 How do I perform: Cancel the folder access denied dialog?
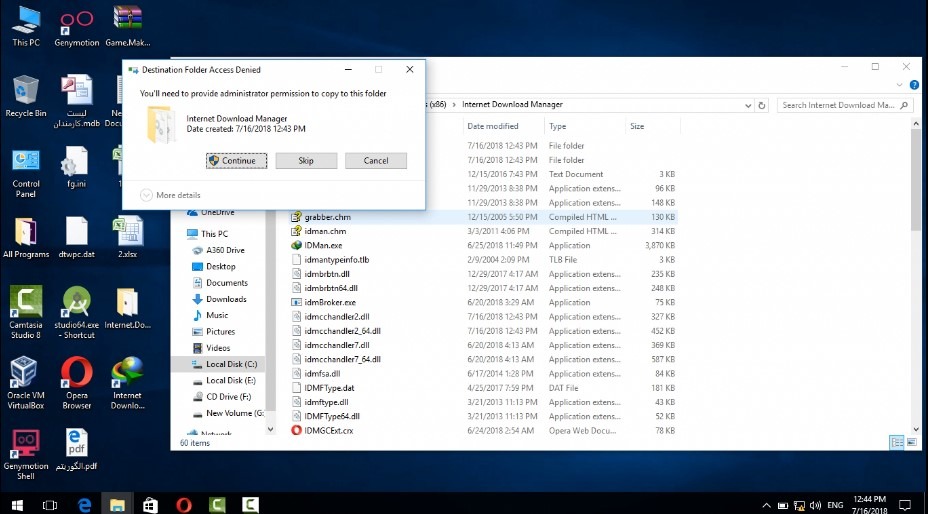point(375,161)
